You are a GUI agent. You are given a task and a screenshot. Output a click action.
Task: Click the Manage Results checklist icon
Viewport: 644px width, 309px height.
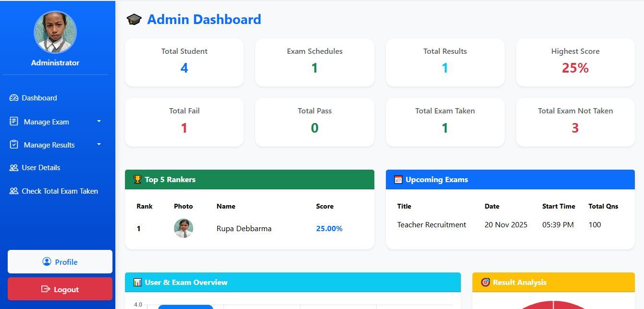click(14, 145)
